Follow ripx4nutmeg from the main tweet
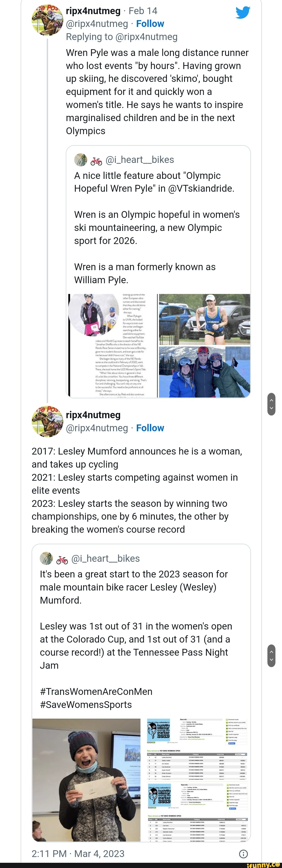Screen dimensions: 282x868 (150, 428)
